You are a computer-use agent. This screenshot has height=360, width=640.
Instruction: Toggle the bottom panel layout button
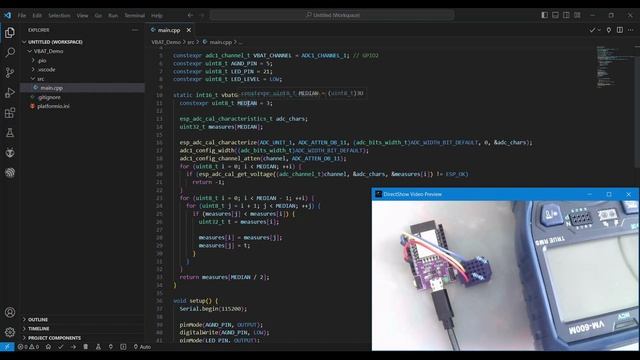(x=556, y=15)
